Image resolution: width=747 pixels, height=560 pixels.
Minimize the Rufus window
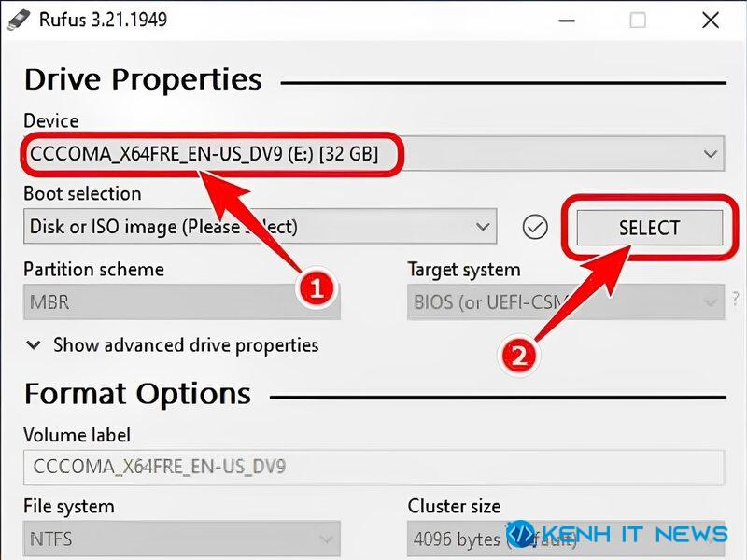pyautogui.click(x=567, y=21)
